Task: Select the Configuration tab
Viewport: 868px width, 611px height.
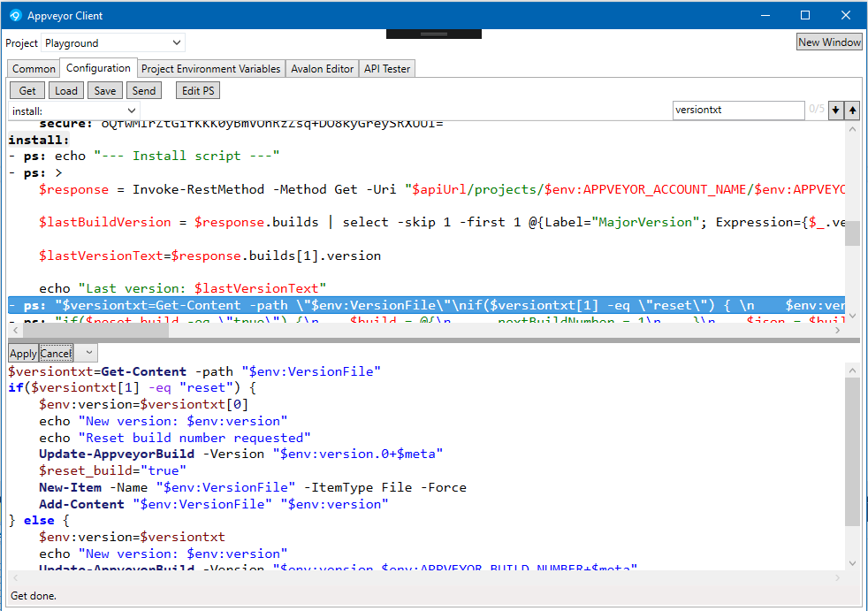Action: [x=98, y=68]
